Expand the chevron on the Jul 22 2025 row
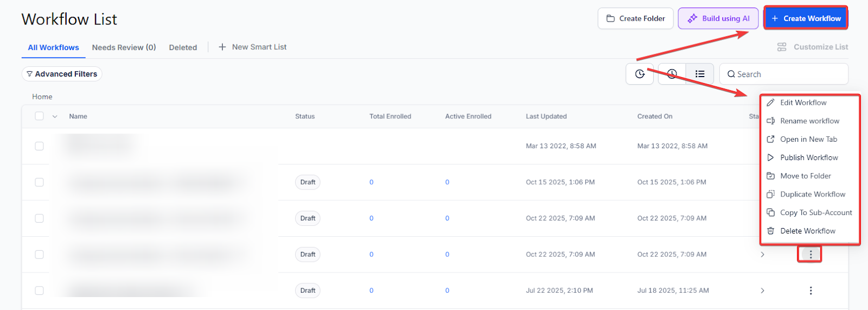 pos(762,290)
